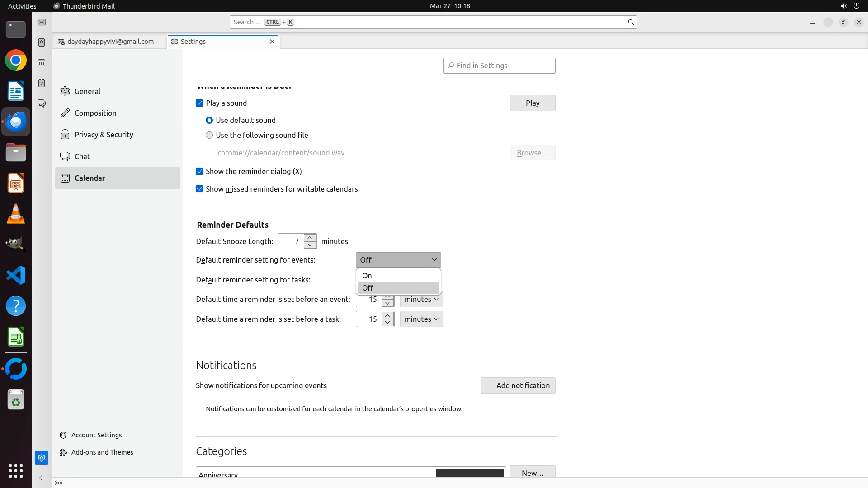Open the Tasks space icon
The width and height of the screenshot is (868, 488).
coord(42,83)
